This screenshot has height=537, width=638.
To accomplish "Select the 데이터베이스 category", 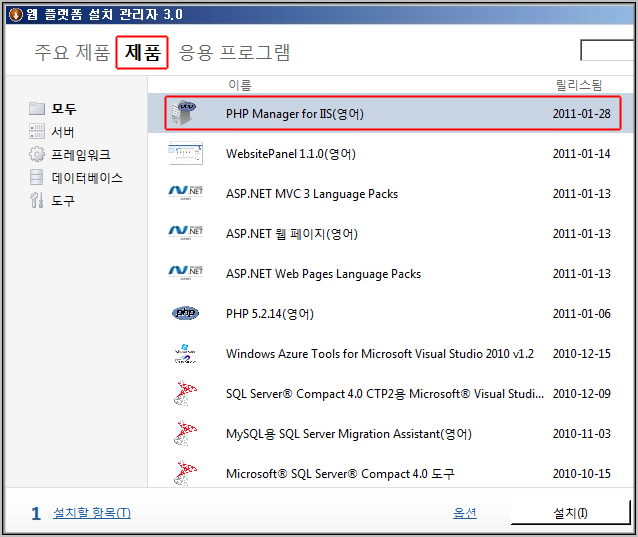I will click(x=87, y=178).
